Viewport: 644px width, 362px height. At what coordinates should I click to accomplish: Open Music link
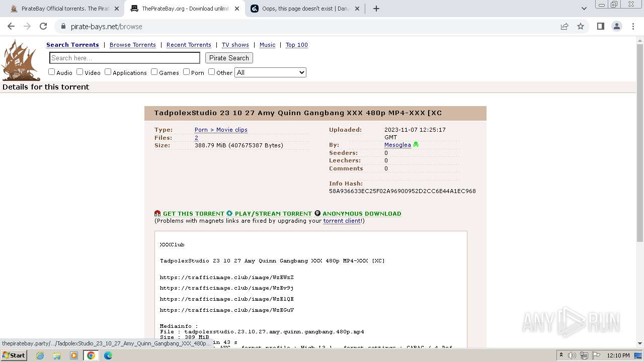267,45
